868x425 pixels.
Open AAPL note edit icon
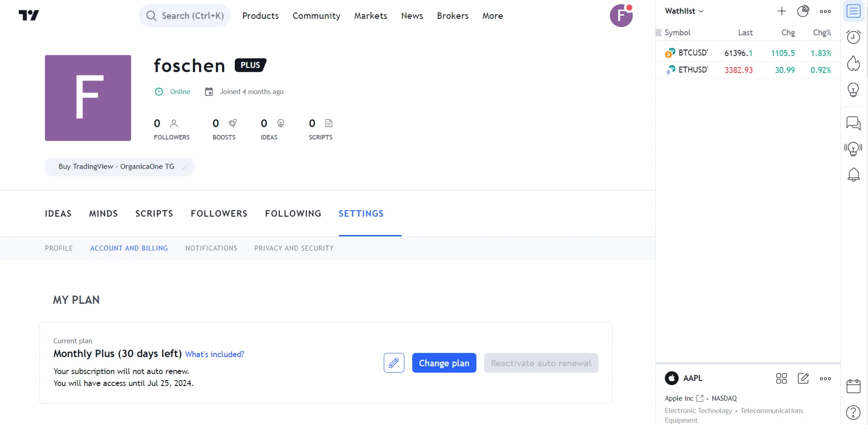tap(803, 378)
